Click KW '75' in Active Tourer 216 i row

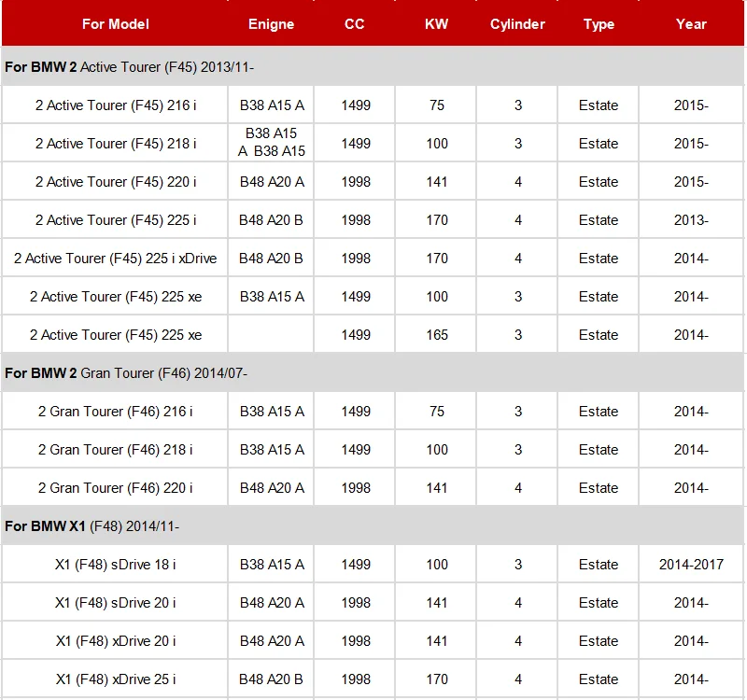[436, 105]
